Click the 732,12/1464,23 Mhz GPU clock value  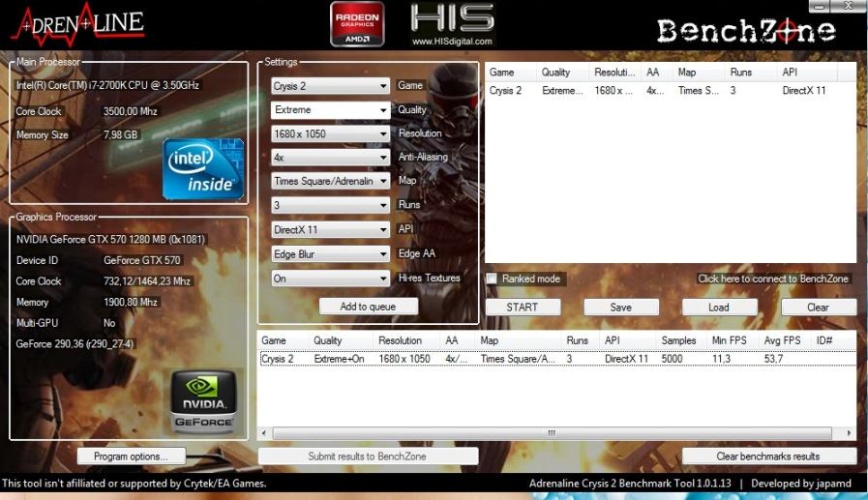147,281
